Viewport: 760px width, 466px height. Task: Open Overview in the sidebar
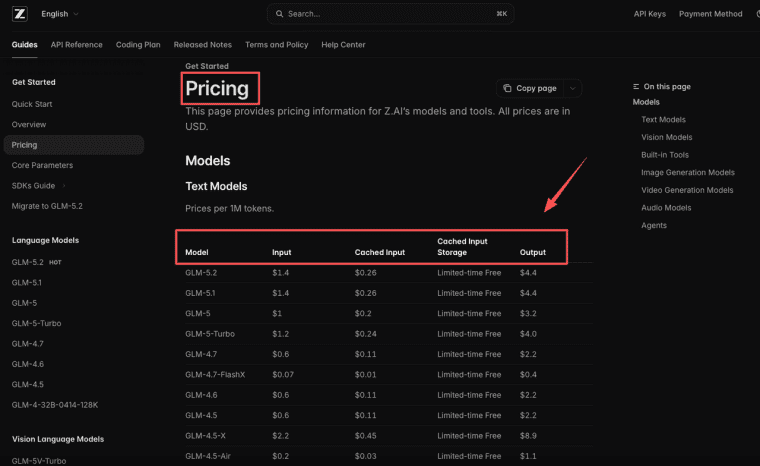(29, 125)
